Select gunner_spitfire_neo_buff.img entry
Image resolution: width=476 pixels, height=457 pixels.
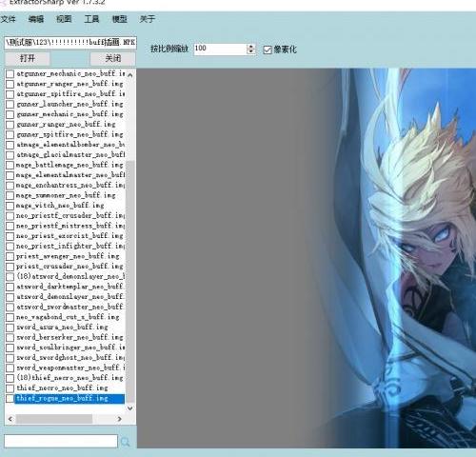(69, 134)
